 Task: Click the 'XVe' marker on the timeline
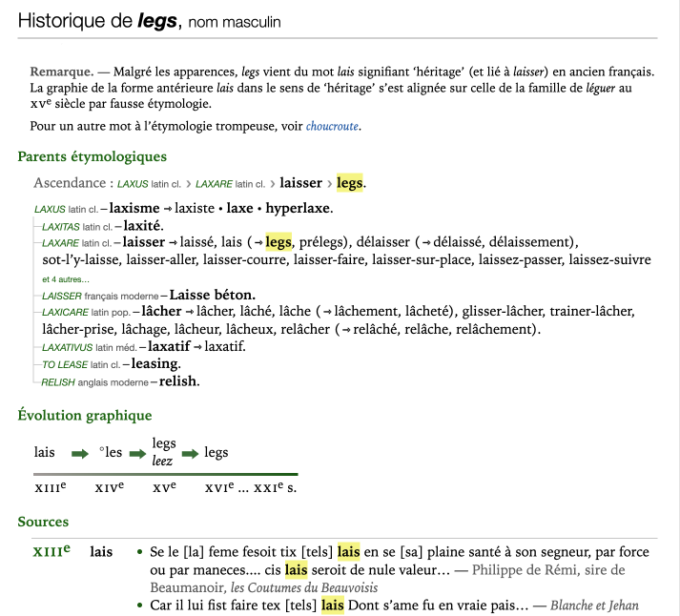[x=164, y=488]
